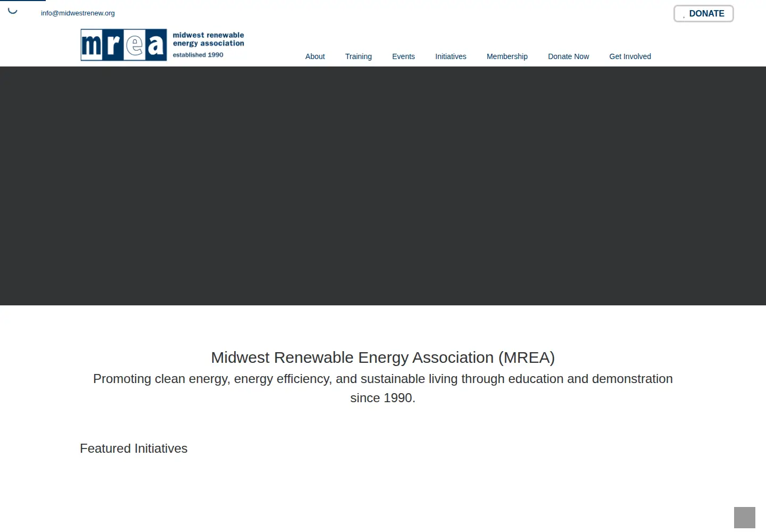Go to the Events menu item
The width and height of the screenshot is (766, 532).
[x=403, y=56]
